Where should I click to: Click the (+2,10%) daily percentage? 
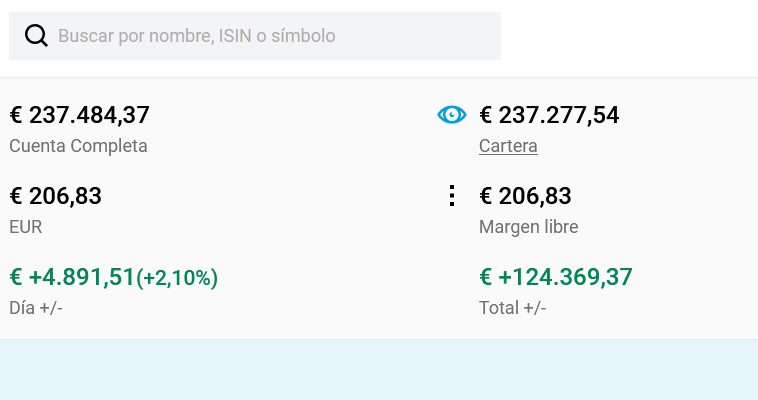coord(177,278)
